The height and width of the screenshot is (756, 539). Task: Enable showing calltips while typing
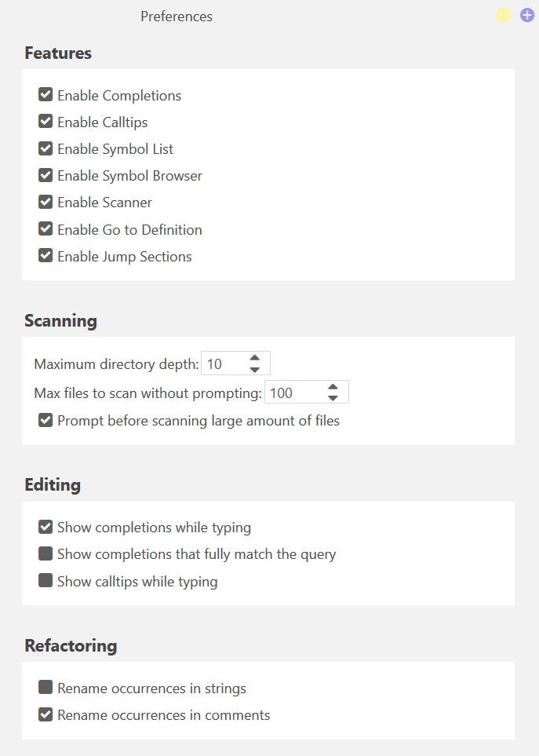click(x=46, y=580)
